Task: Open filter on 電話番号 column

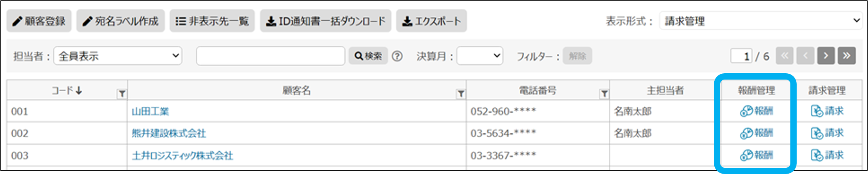Action: (604, 94)
